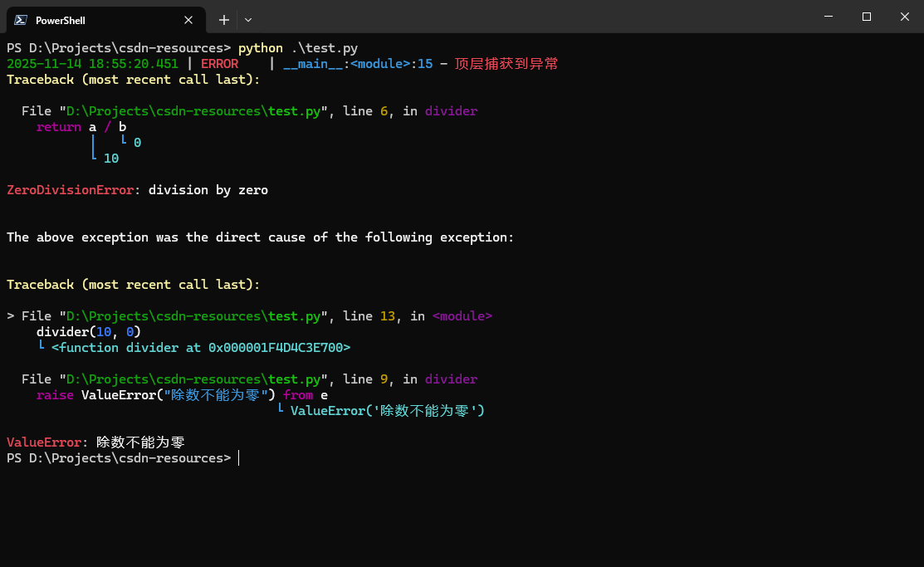Click the last prompt's input cursor

(238, 458)
